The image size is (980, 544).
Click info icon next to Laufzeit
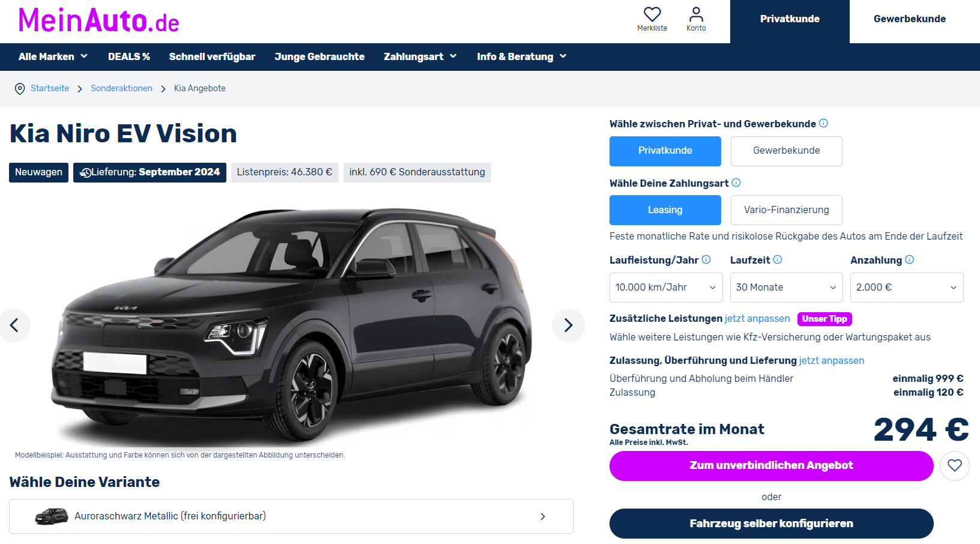(778, 259)
